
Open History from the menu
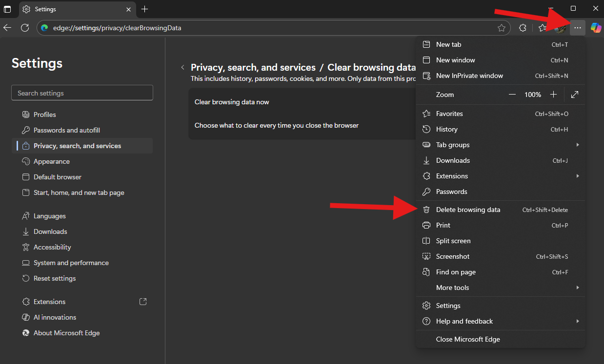click(x=501, y=129)
